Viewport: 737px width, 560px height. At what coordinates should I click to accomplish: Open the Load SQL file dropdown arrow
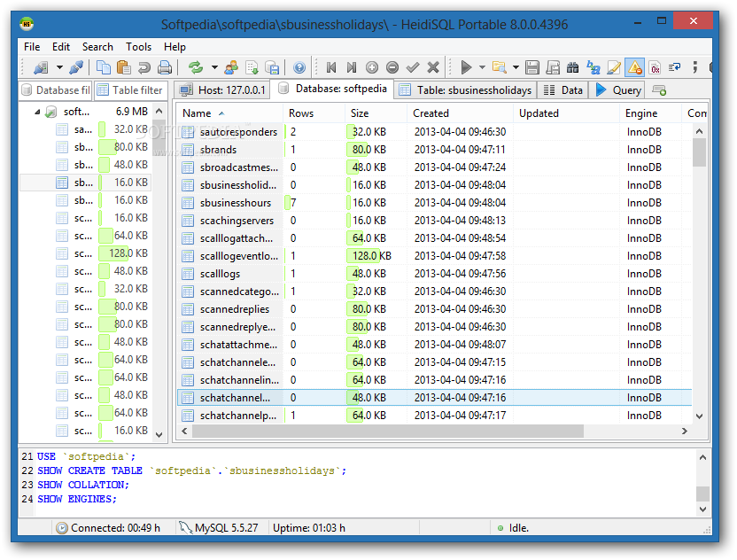(x=516, y=67)
